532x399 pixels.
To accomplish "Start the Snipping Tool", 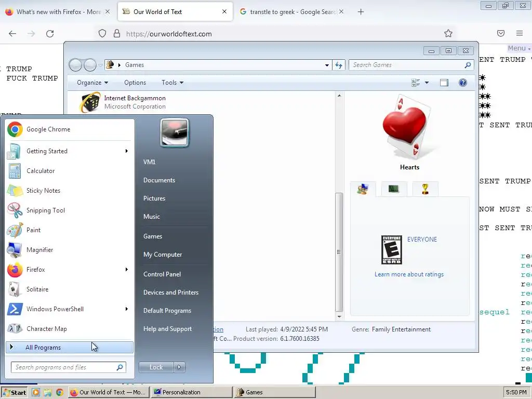I will click(x=70, y=210).
